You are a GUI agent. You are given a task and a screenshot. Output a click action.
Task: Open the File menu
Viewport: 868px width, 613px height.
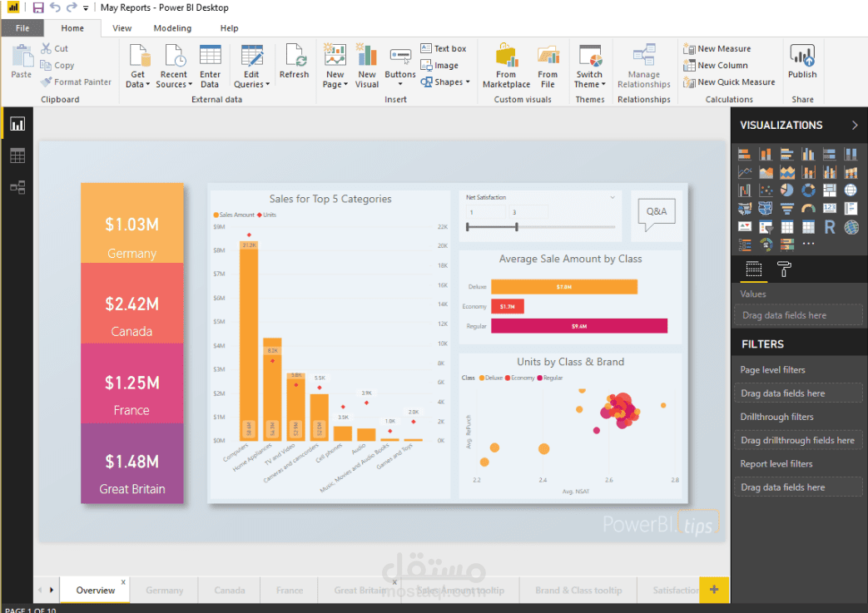coord(22,28)
